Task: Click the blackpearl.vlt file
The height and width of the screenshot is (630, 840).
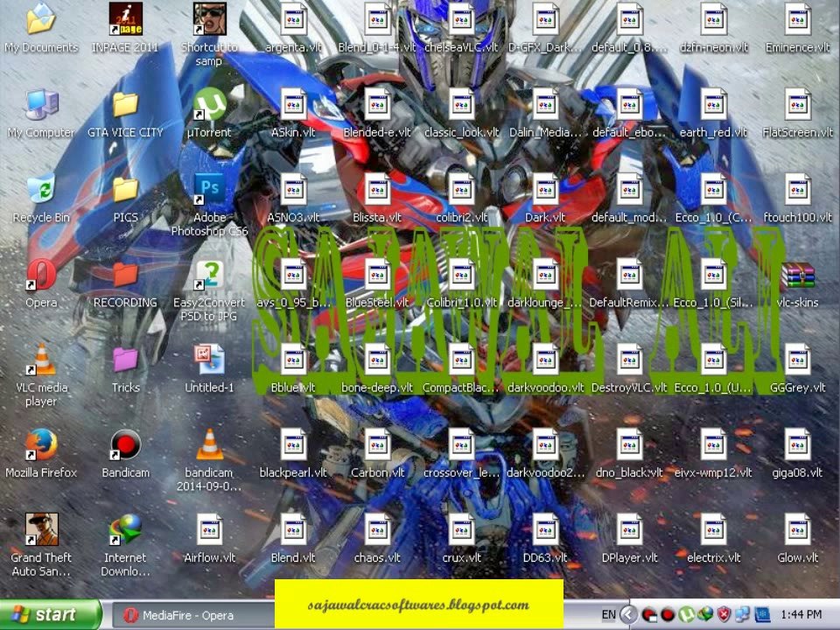Action: [294, 444]
